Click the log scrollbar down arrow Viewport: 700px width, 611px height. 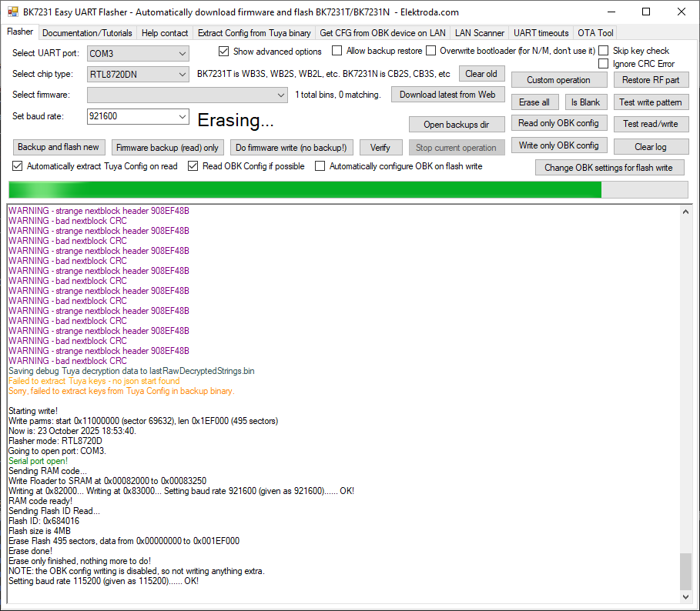click(x=685, y=596)
